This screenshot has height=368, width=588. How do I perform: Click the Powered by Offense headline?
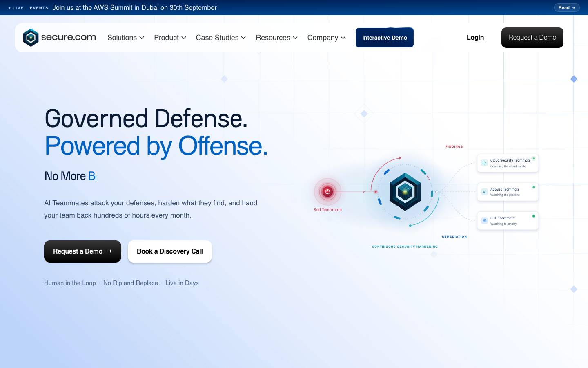point(156,146)
